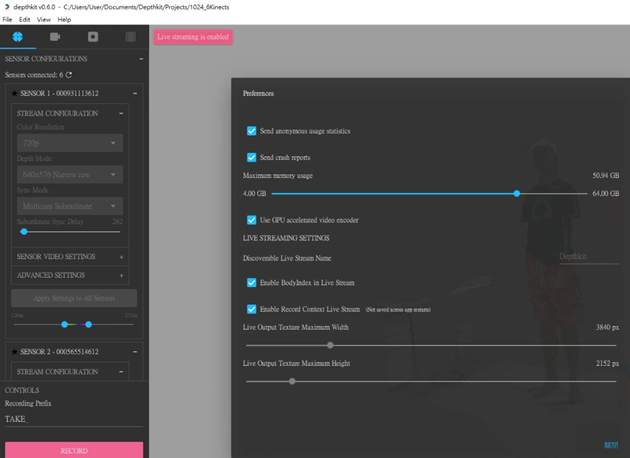Click the Recording Prefix input field
Screen dimensions: 630x458
click(72, 420)
